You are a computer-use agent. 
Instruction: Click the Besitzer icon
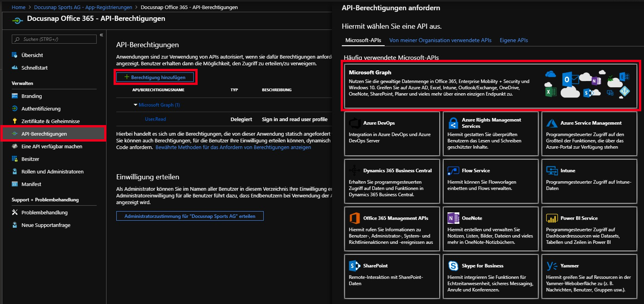(x=15, y=159)
